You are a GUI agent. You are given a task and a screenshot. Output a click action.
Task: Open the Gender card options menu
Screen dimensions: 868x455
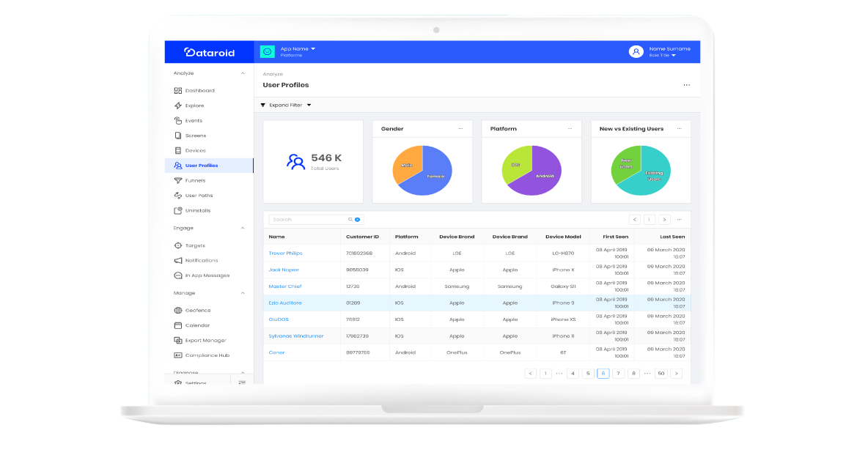[x=460, y=128]
